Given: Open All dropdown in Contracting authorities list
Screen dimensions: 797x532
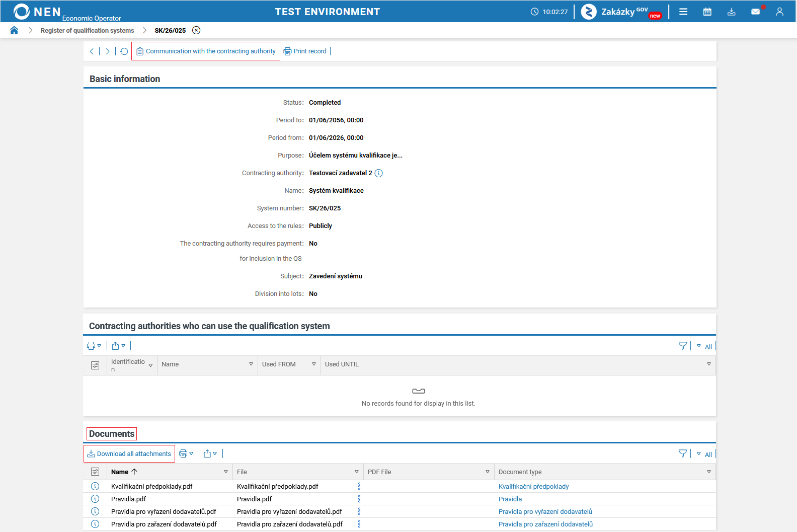Looking at the screenshot, I should pos(704,346).
